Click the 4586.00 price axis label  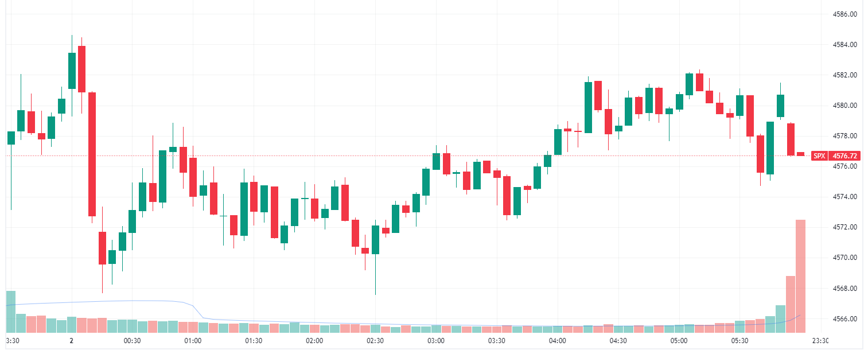(844, 14)
